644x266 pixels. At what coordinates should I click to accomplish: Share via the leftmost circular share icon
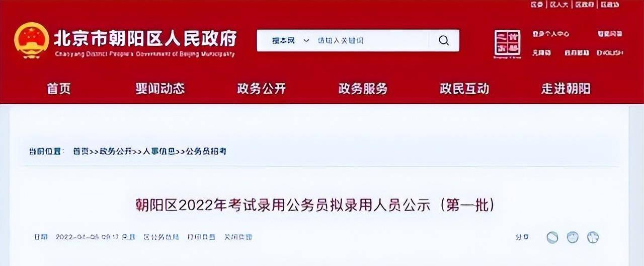tap(552, 237)
